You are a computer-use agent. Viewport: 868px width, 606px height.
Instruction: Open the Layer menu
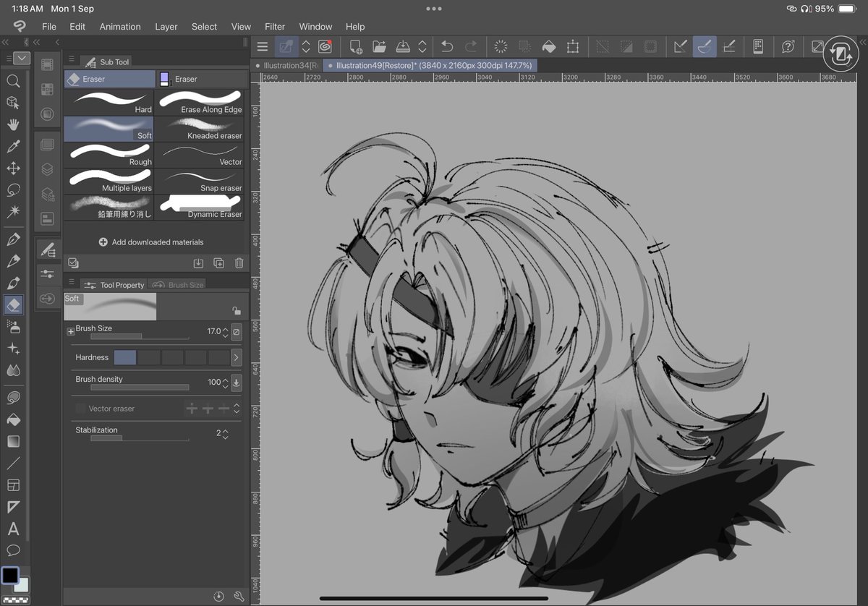tap(166, 27)
